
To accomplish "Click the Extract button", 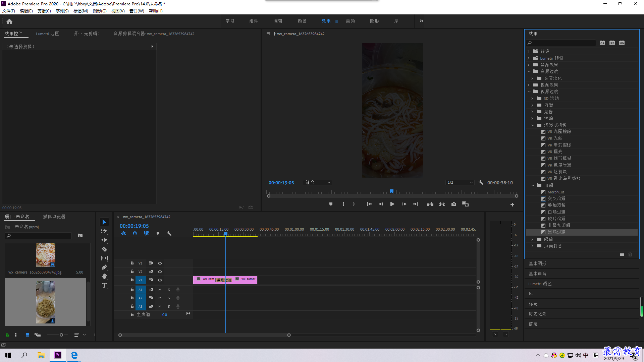I will (442, 204).
